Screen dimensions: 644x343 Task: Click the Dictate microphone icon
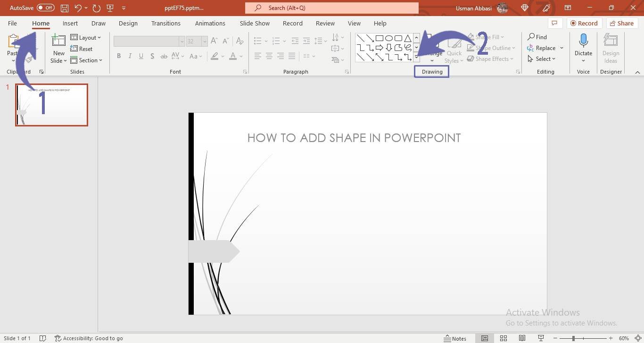pos(583,41)
